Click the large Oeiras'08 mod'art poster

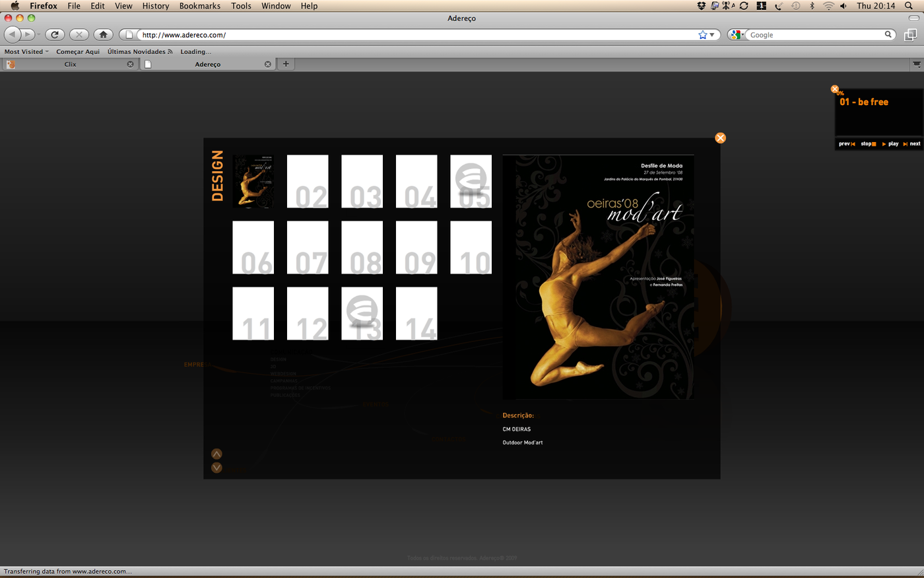[x=598, y=277]
